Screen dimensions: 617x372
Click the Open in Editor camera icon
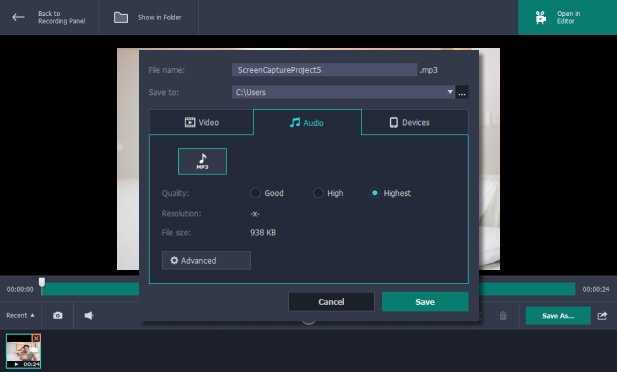[x=541, y=17]
